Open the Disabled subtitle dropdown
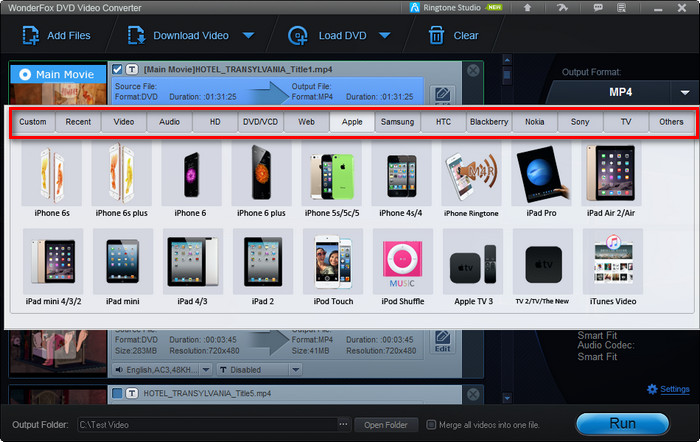 [x=296, y=370]
